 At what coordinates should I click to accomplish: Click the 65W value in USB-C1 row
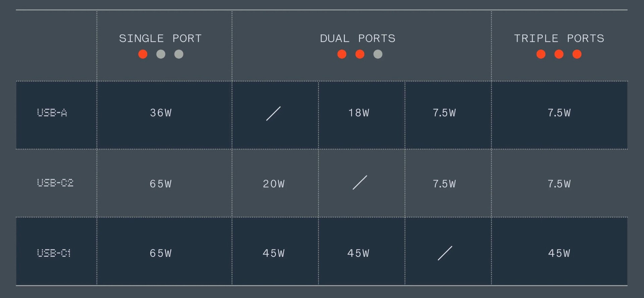pyautogui.click(x=161, y=253)
